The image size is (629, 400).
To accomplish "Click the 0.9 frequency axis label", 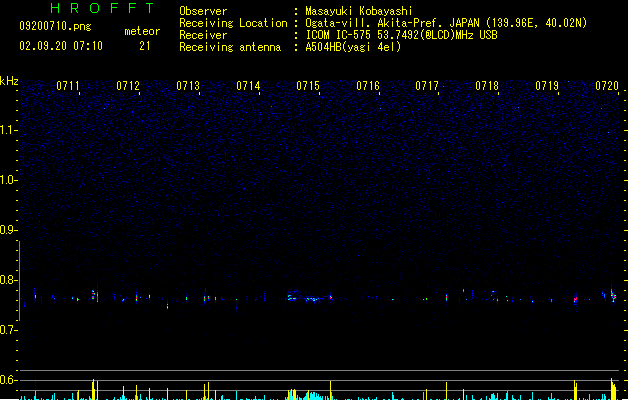I will (8, 230).
